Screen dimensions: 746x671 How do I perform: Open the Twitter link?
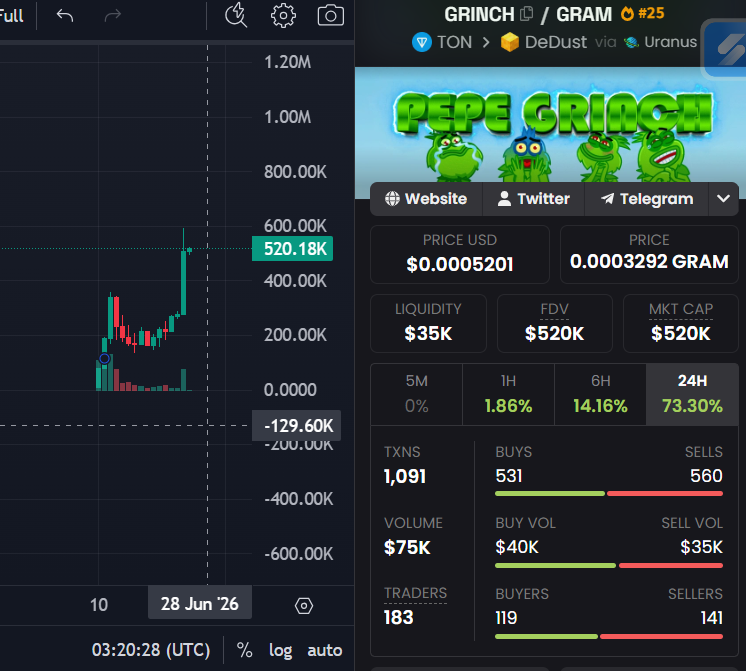(533, 198)
